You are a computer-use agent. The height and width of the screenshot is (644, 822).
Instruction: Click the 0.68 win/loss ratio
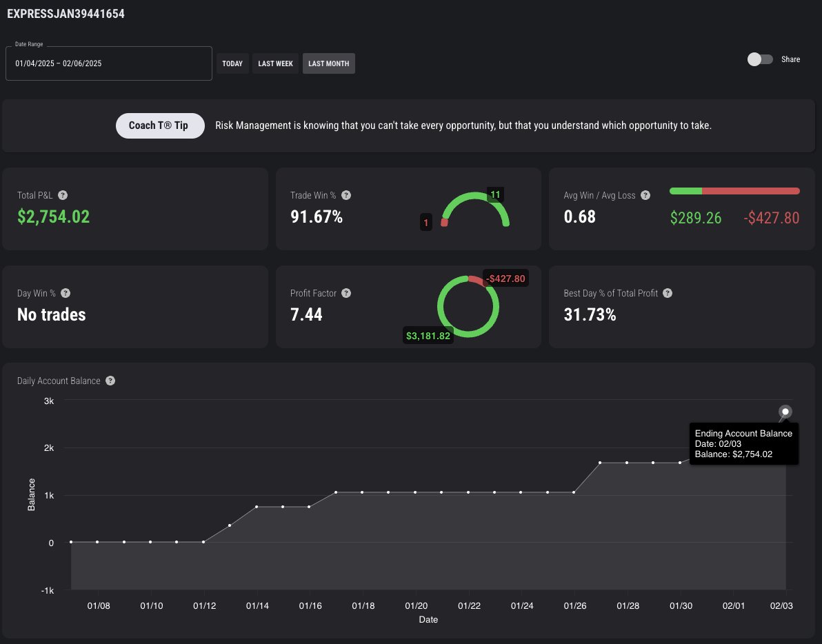(580, 217)
